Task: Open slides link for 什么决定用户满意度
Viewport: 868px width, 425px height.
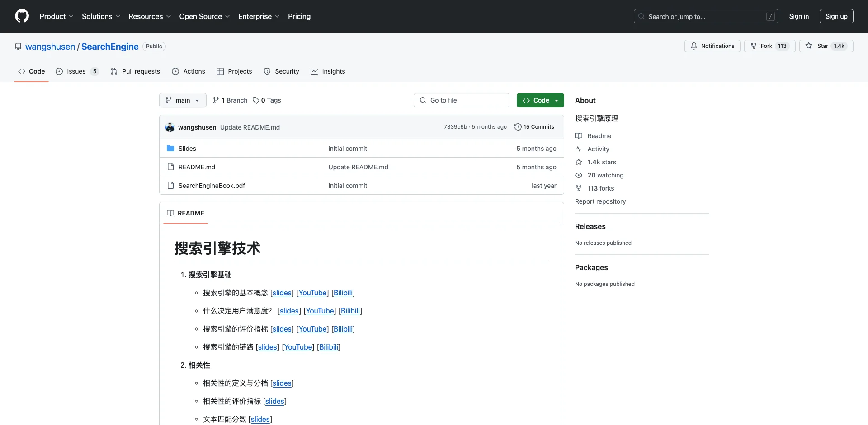Action: point(289,311)
